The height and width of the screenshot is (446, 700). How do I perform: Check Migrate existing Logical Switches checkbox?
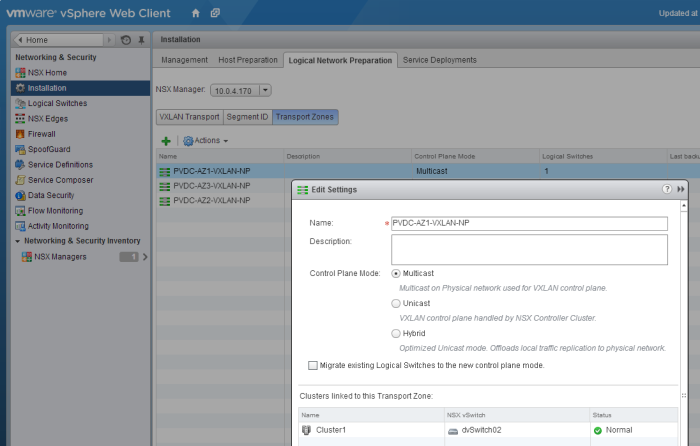tap(313, 365)
